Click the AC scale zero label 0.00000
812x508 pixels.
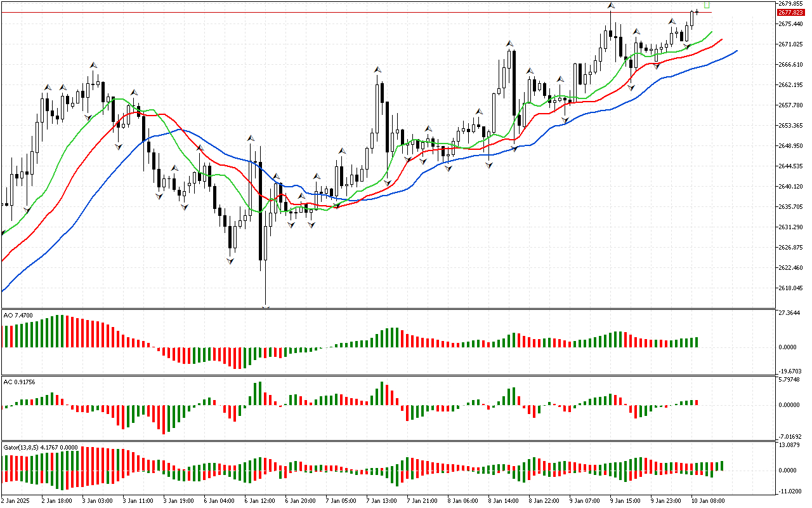[x=790, y=405]
